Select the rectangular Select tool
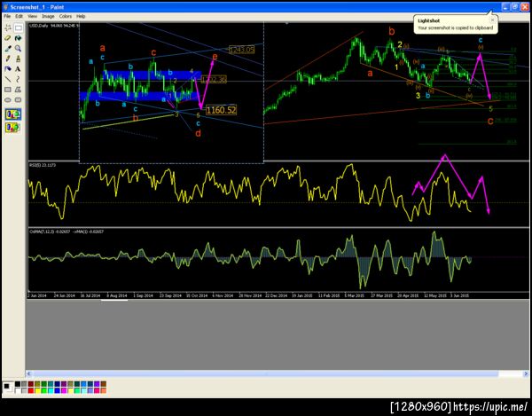 click(x=19, y=27)
